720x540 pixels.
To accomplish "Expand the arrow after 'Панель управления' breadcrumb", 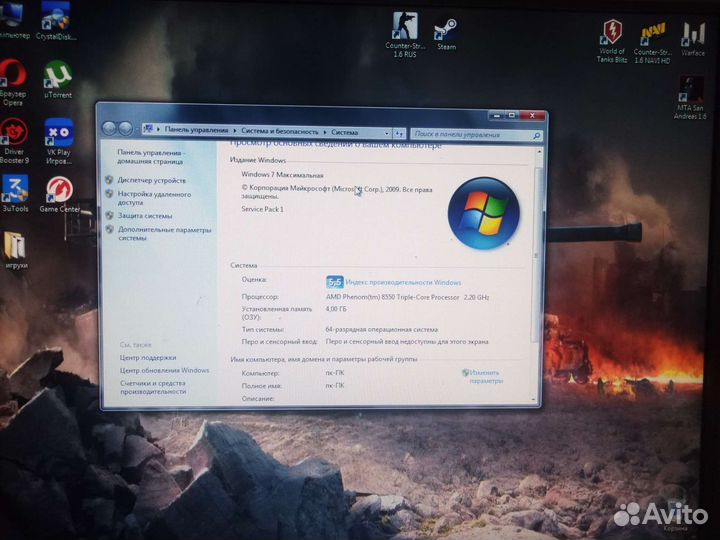I will point(235,131).
